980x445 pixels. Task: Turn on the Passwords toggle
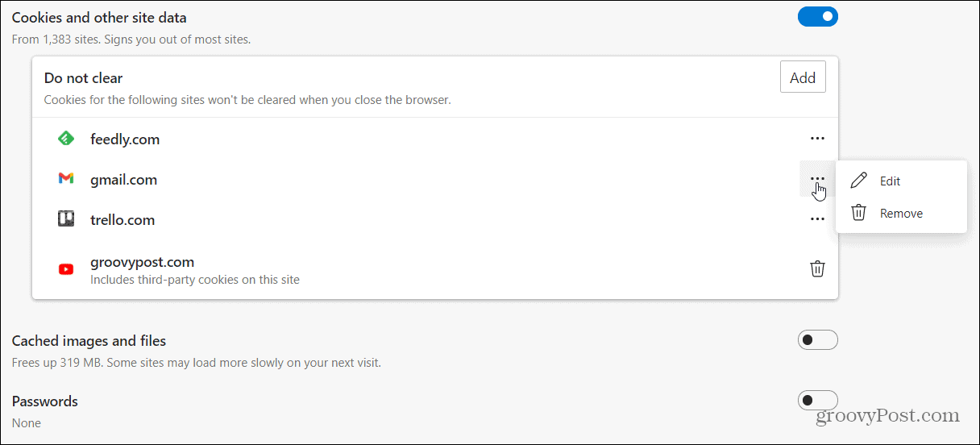click(x=818, y=401)
